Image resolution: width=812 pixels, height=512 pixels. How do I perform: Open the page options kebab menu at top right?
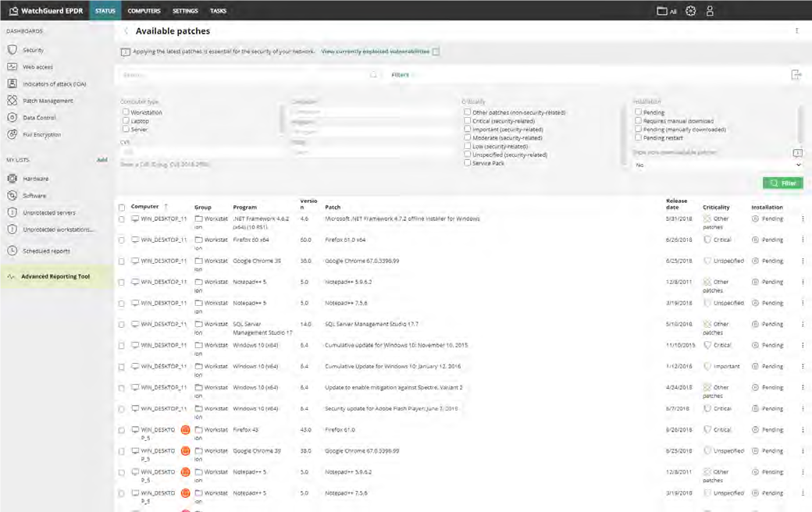[796, 31]
